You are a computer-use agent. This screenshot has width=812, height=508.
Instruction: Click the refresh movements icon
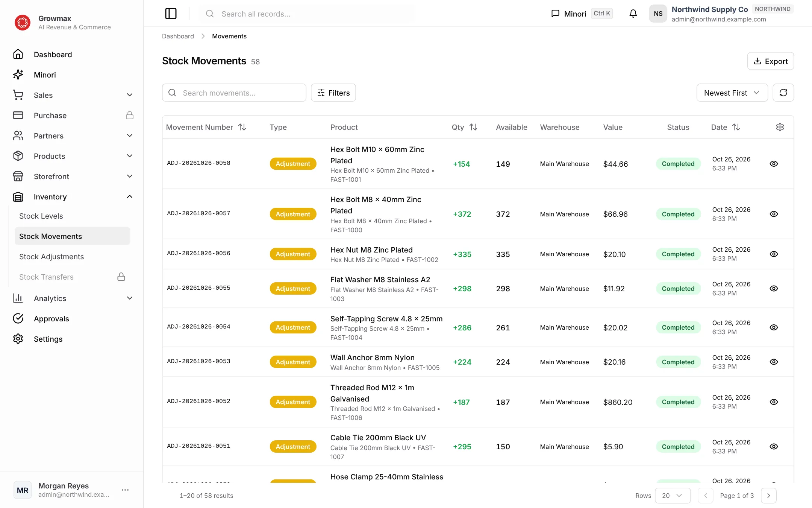(x=783, y=93)
